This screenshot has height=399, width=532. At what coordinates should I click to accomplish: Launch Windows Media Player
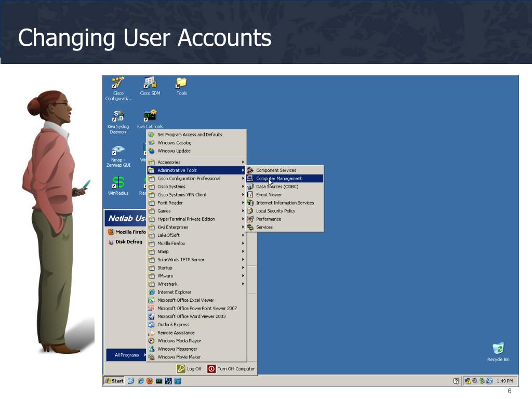click(196, 341)
